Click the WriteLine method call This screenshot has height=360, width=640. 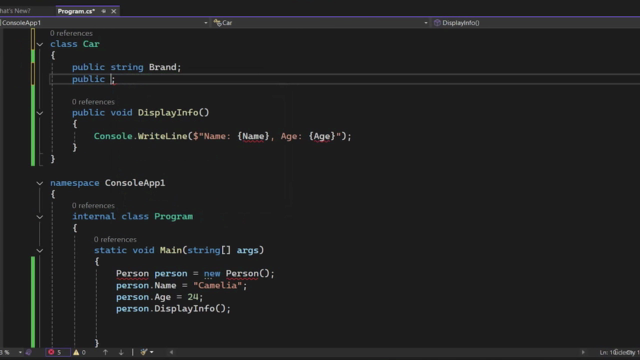(x=162, y=136)
